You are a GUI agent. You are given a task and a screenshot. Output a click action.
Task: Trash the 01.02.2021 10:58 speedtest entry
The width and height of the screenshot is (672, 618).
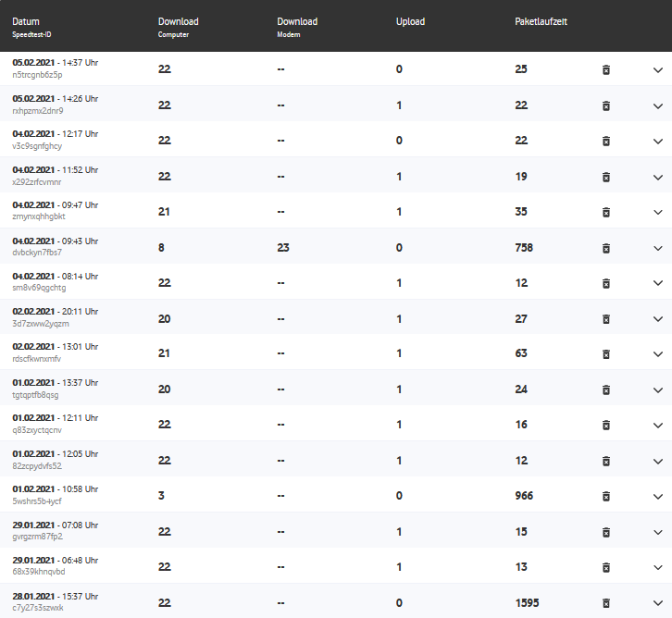click(x=606, y=496)
